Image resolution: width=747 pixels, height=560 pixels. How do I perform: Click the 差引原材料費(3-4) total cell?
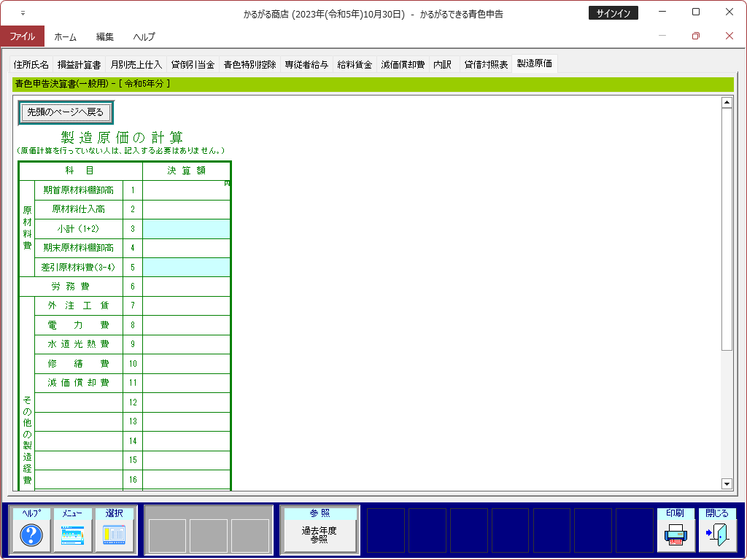pyautogui.click(x=186, y=268)
